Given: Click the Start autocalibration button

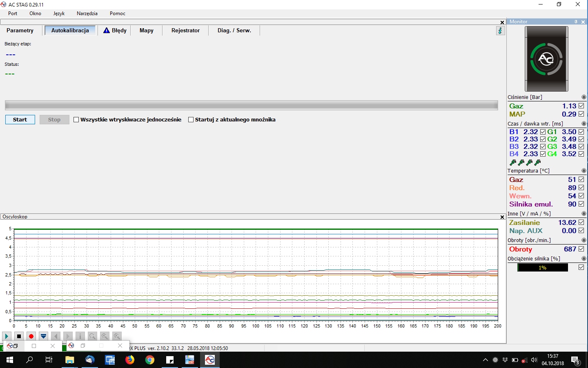Looking at the screenshot, I should click(x=20, y=120).
